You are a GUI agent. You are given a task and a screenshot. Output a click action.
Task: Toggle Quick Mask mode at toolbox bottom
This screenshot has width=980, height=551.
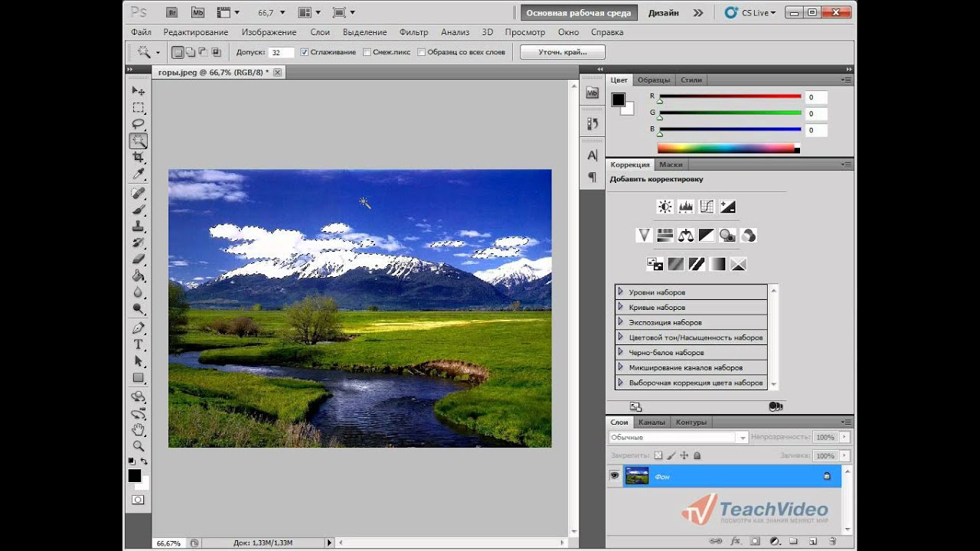pyautogui.click(x=138, y=500)
